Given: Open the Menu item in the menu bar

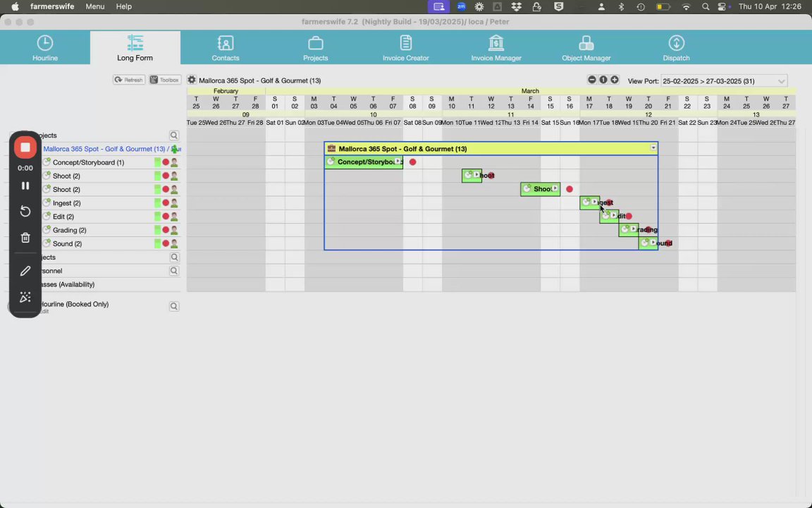Looking at the screenshot, I should point(94,7).
